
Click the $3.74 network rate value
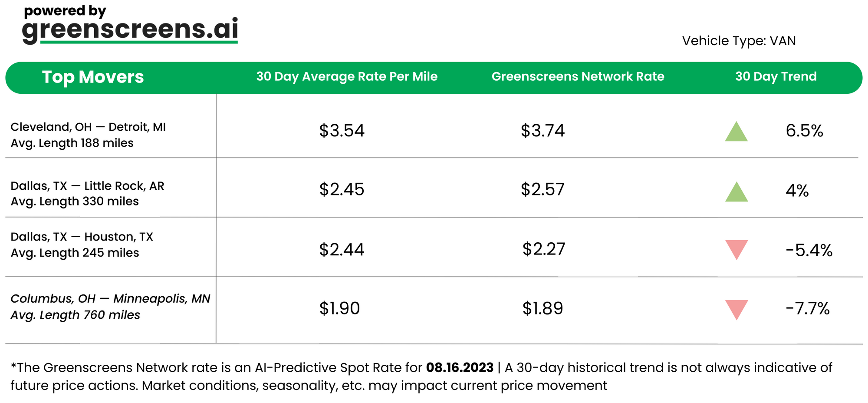pyautogui.click(x=542, y=131)
